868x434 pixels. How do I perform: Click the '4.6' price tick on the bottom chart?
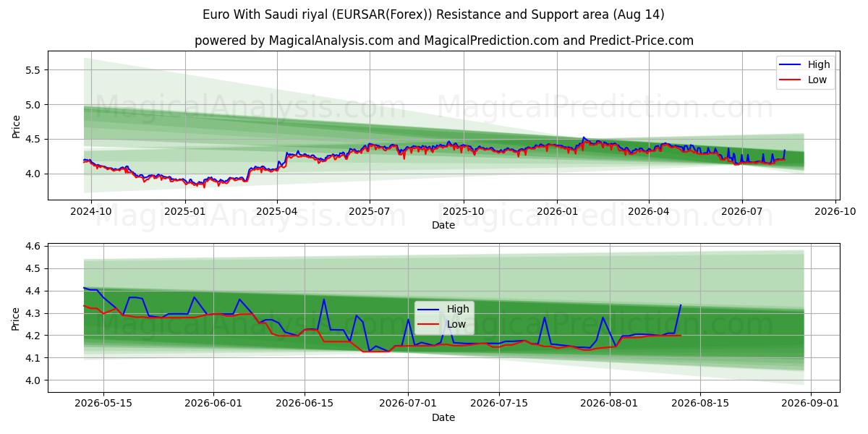pos(35,247)
